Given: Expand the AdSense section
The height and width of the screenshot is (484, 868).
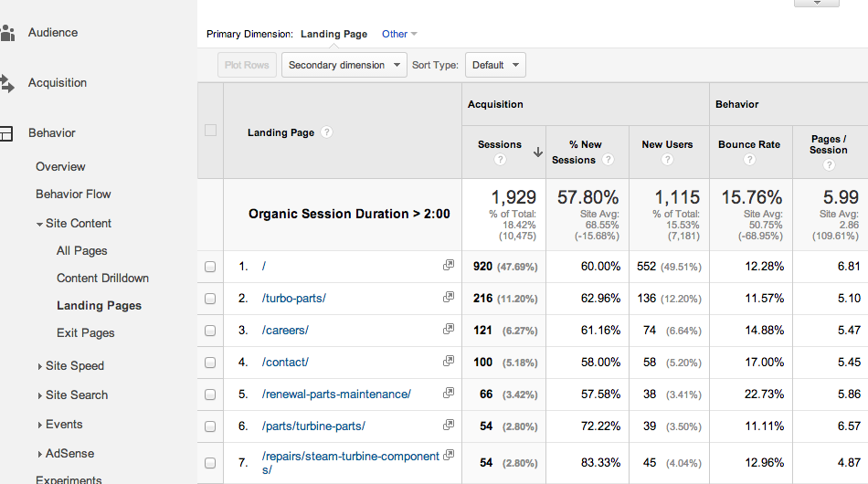Looking at the screenshot, I should point(39,454).
